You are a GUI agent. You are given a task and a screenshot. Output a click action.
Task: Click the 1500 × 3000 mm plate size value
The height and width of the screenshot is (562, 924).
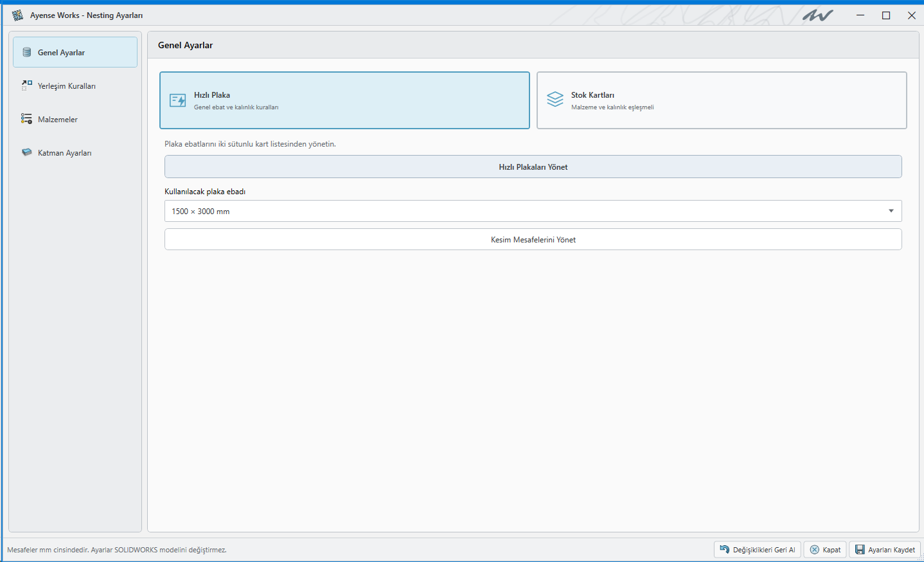click(x=200, y=211)
